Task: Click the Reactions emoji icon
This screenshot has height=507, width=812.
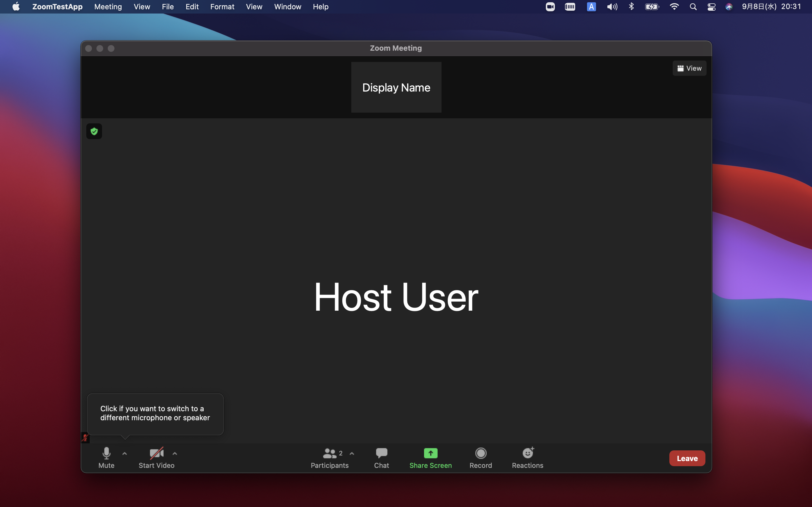Action: point(527,453)
